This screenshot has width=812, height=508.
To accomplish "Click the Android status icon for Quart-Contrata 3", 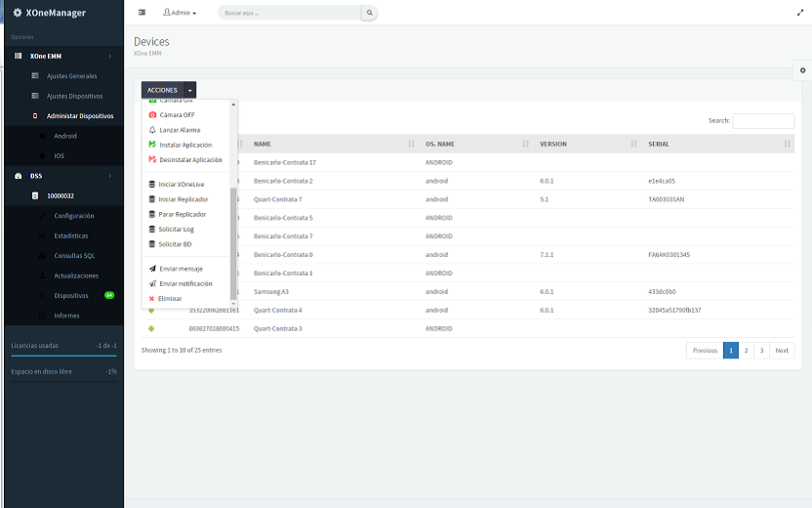I will click(x=151, y=328).
